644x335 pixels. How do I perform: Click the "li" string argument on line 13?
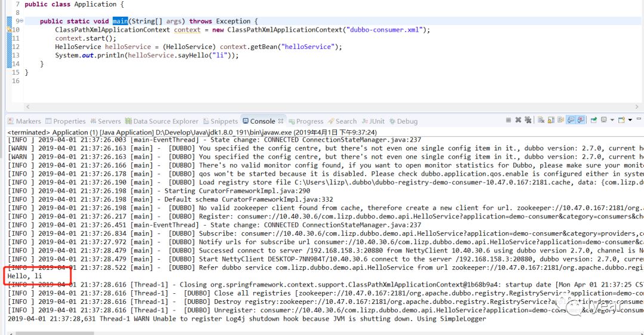click(x=219, y=56)
